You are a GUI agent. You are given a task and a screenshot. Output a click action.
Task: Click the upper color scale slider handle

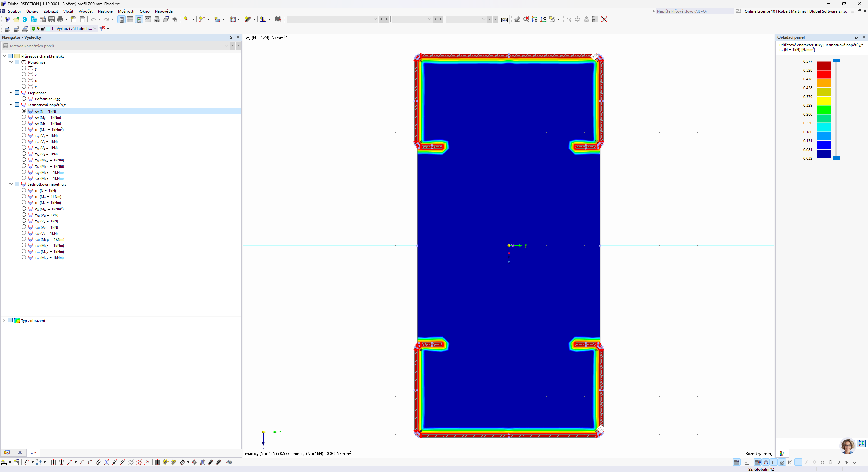[x=836, y=61]
